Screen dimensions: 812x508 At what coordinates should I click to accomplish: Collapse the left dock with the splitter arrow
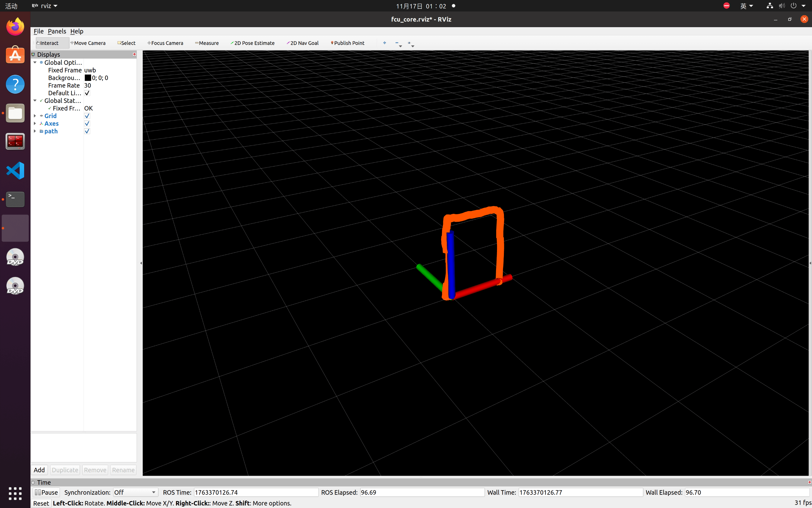point(141,263)
